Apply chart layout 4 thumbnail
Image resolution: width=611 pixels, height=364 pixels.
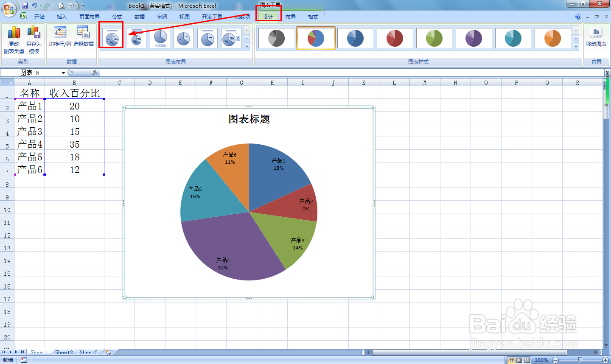point(184,38)
